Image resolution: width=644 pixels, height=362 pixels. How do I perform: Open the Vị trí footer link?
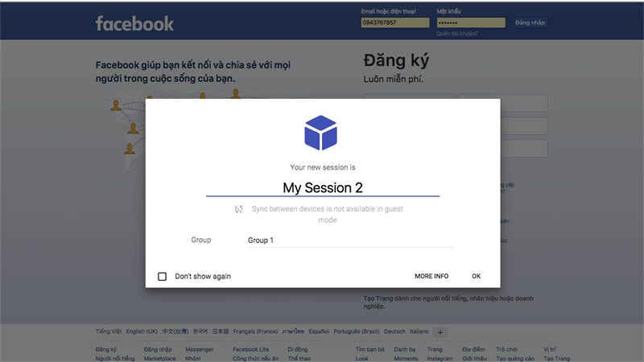(550, 349)
